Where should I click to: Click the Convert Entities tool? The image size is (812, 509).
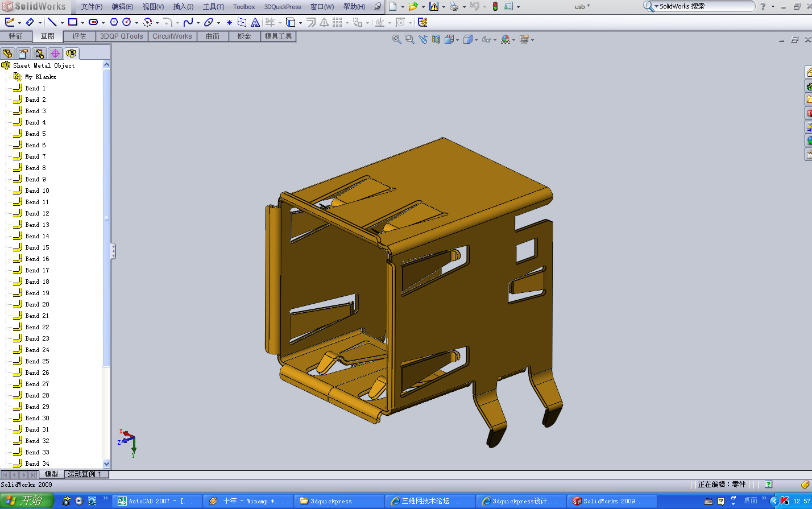[291, 22]
